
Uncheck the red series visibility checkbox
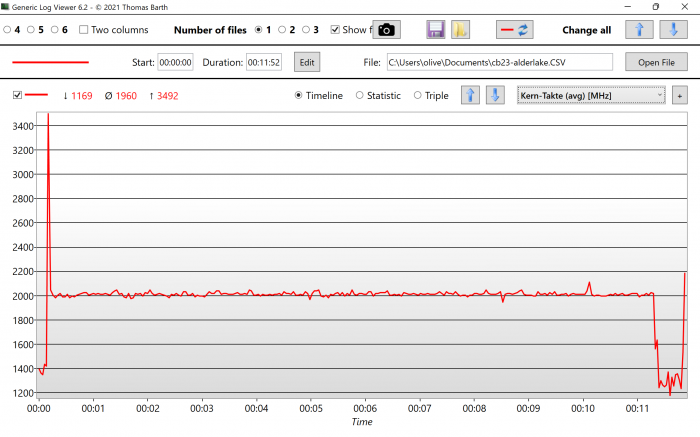pos(17,96)
